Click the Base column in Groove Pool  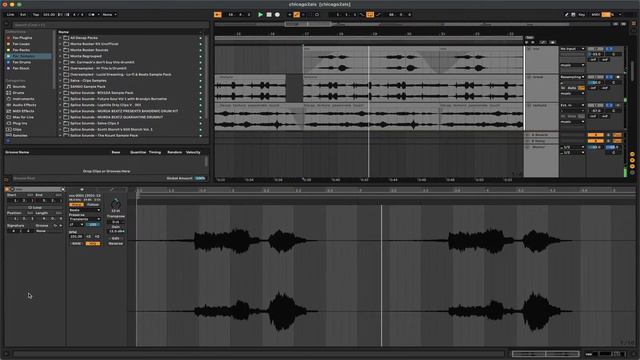pyautogui.click(x=116, y=152)
